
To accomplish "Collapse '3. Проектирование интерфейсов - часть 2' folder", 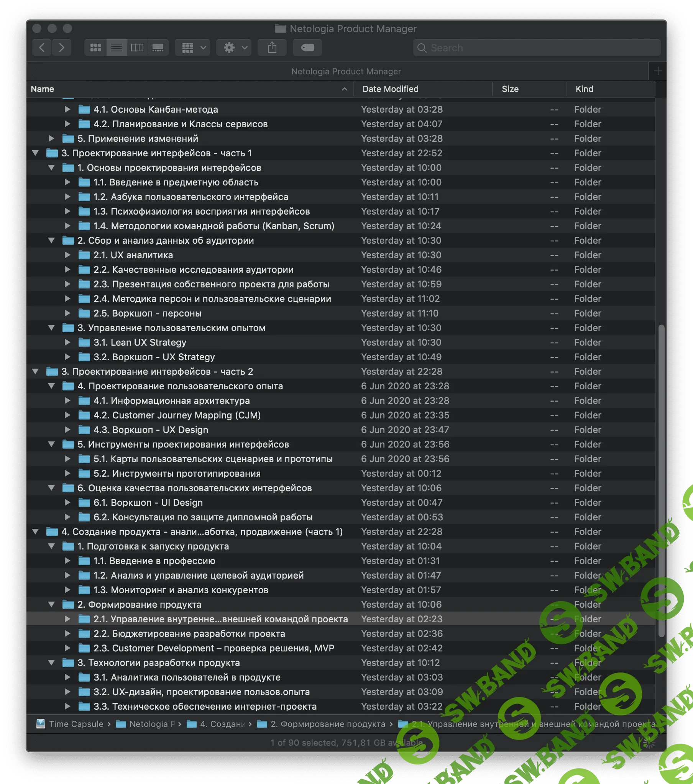I will pos(35,371).
